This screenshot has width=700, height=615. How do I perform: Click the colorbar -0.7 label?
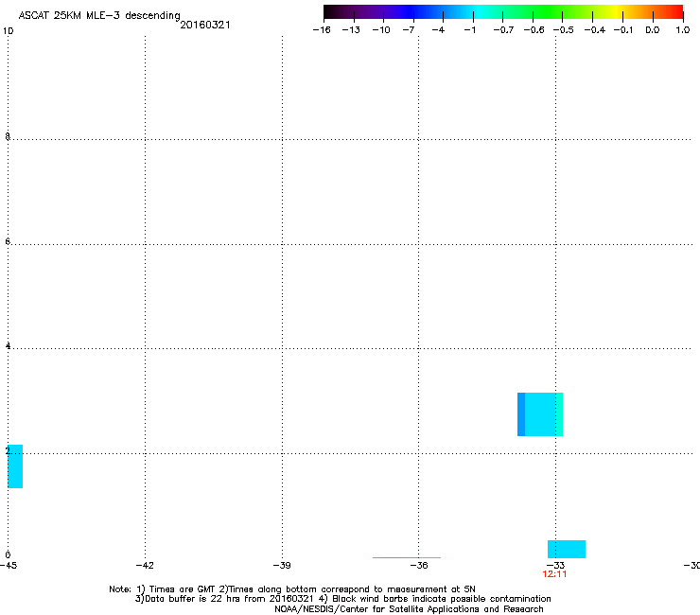(x=503, y=30)
